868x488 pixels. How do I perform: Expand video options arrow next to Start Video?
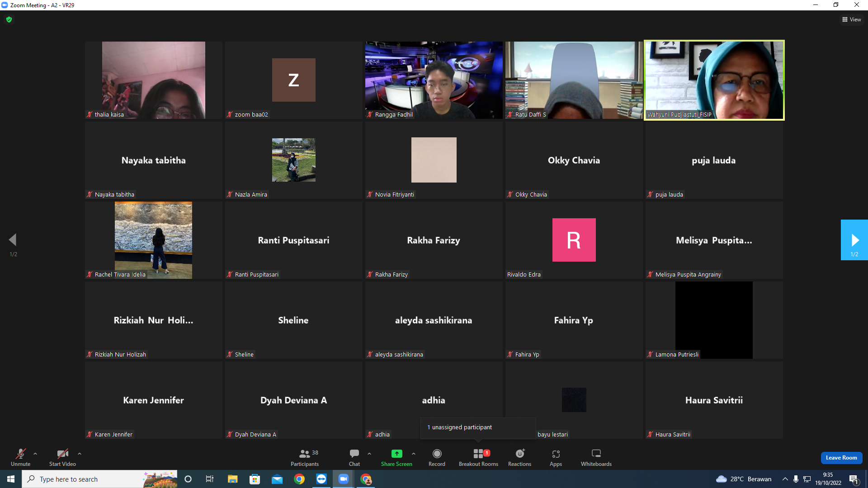tap(80, 454)
